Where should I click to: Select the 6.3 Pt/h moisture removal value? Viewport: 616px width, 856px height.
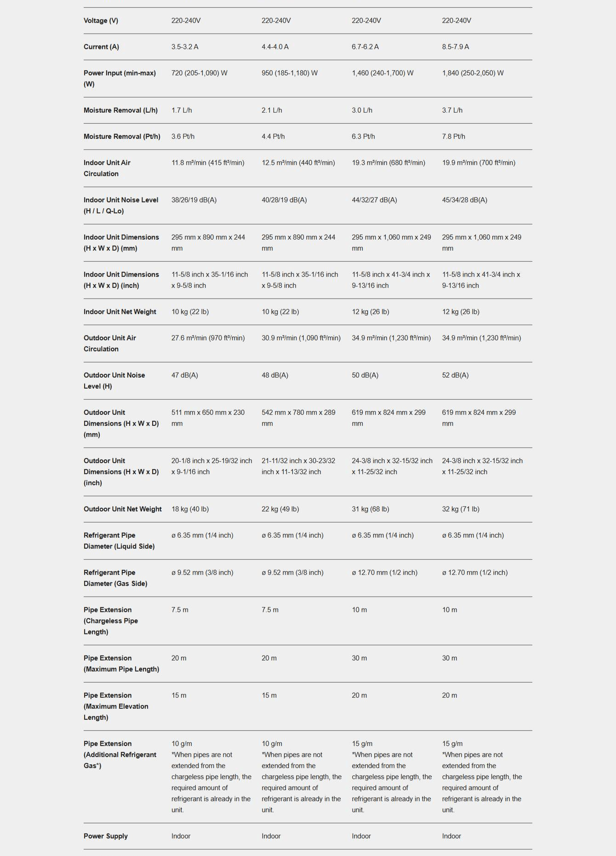[363, 137]
